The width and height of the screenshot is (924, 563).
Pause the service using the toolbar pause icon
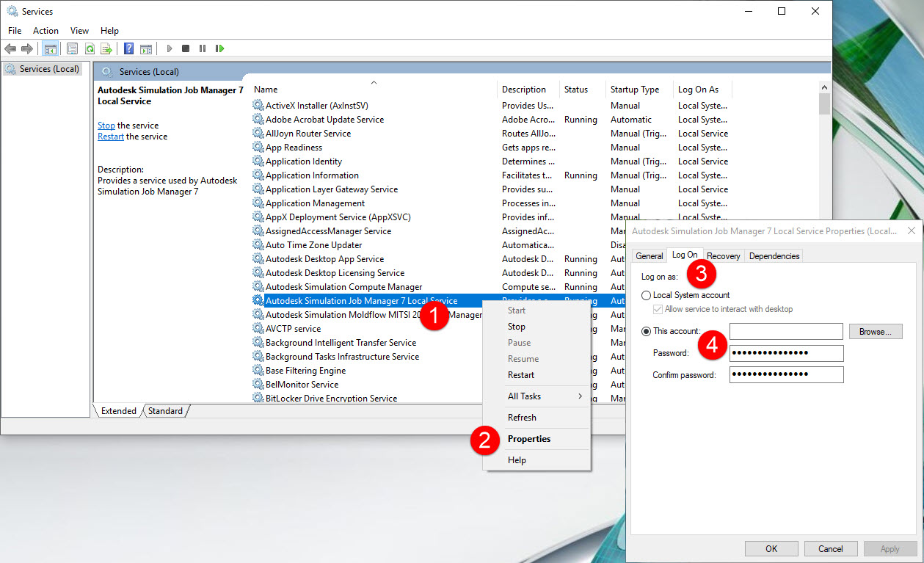click(x=203, y=48)
